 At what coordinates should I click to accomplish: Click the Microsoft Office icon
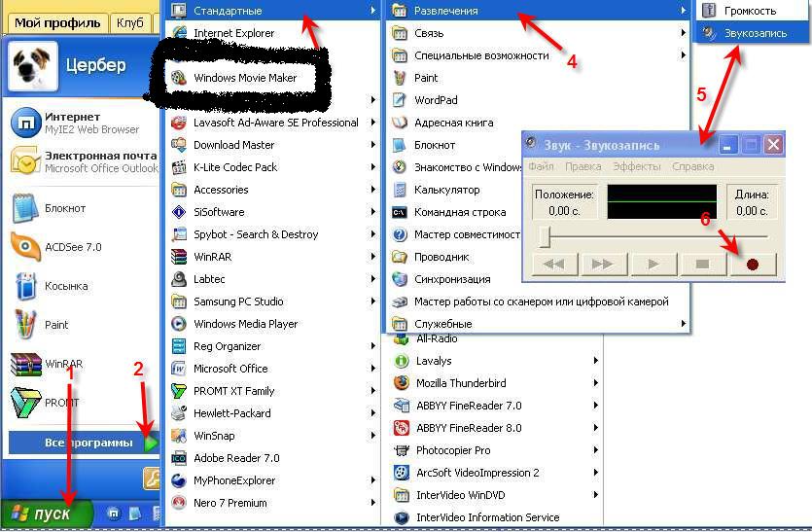pyautogui.click(x=179, y=369)
